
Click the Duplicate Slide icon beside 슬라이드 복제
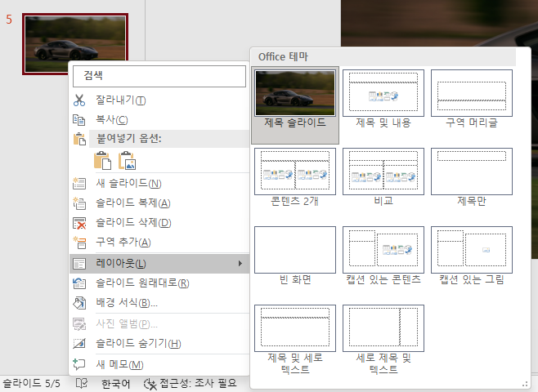tap(79, 203)
